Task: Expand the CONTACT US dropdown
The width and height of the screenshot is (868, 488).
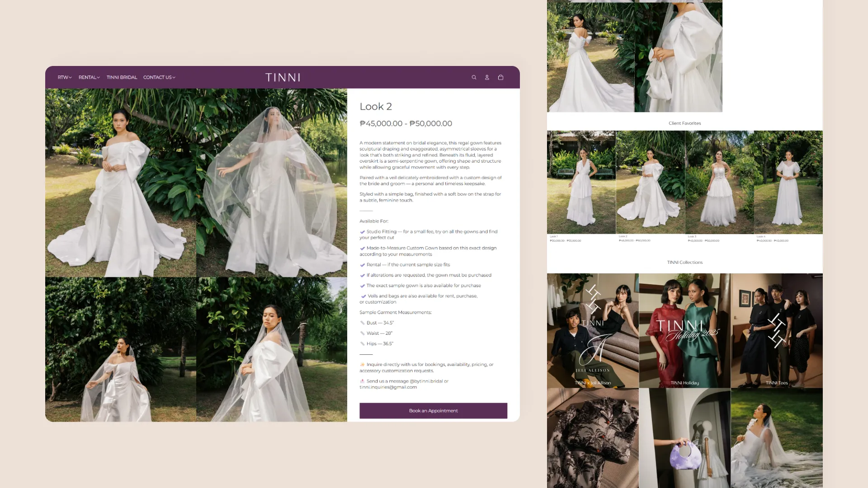Action: (159, 77)
